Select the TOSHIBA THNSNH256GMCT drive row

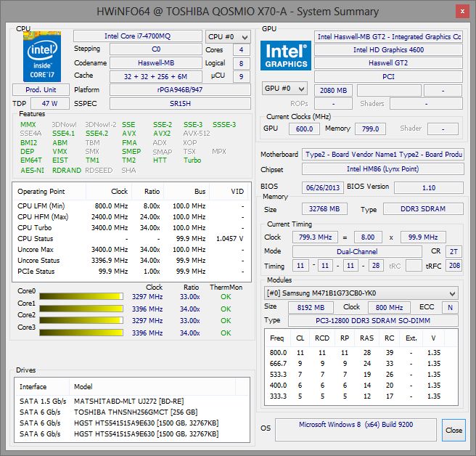(x=132, y=412)
